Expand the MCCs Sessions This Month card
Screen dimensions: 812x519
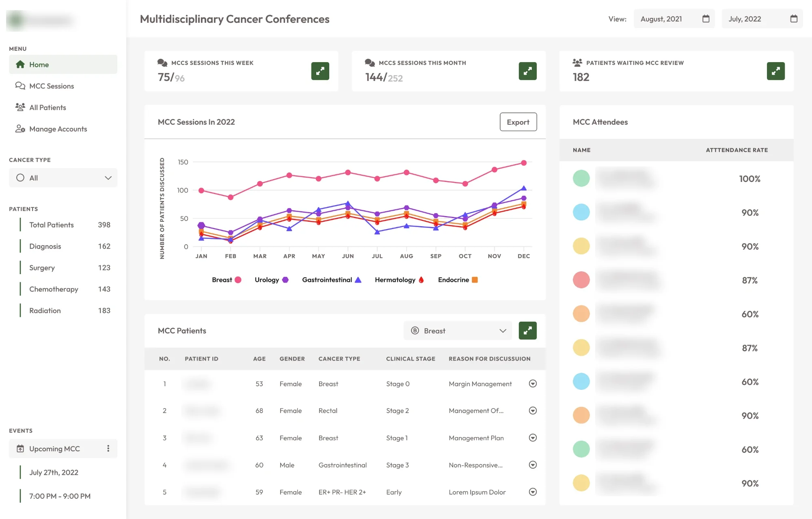527,71
